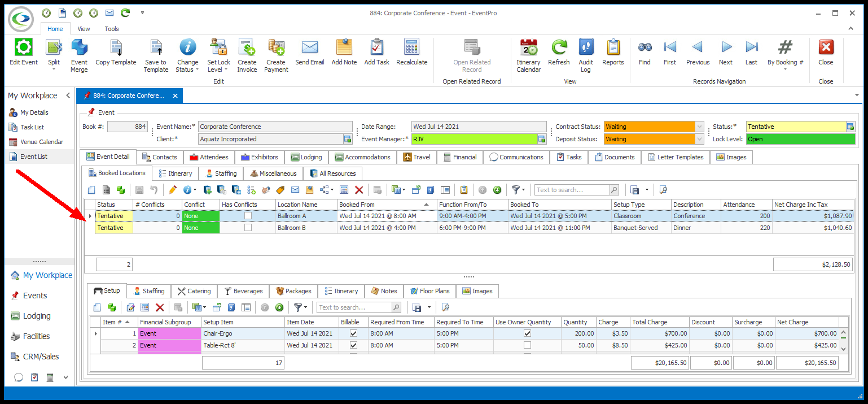This screenshot has height=404, width=868.
Task: Jump to the Last record
Action: pos(751,47)
